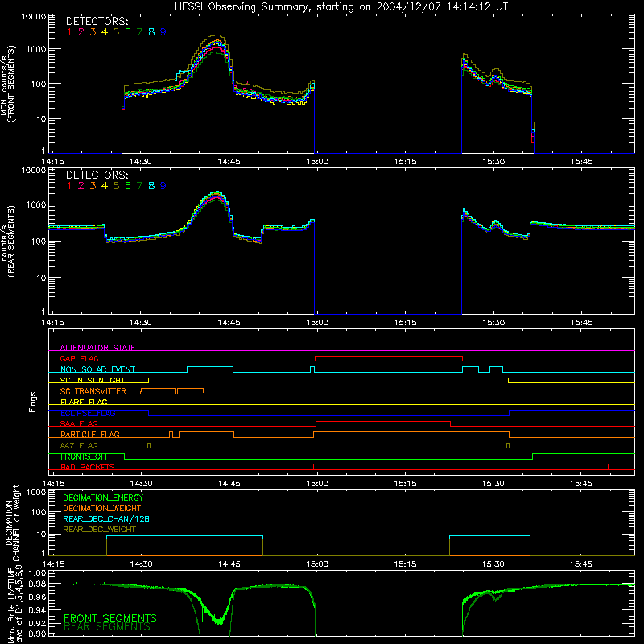Click 10000 y-axis label of front segments plot

(34, 16)
